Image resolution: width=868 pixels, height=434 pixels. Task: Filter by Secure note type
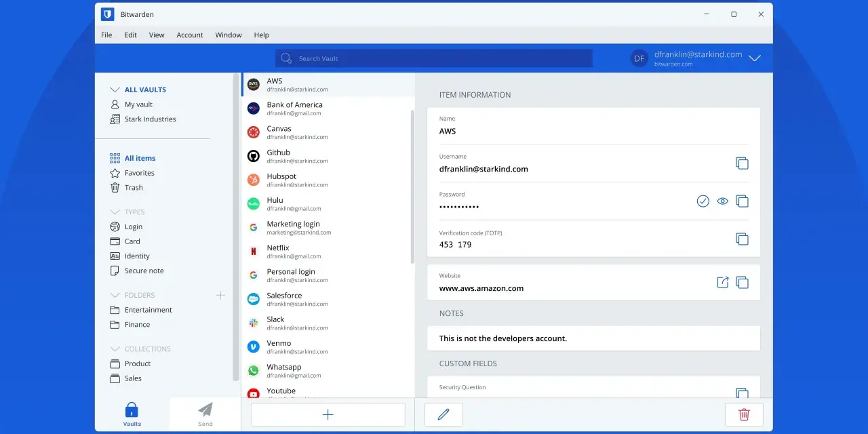coord(137,271)
